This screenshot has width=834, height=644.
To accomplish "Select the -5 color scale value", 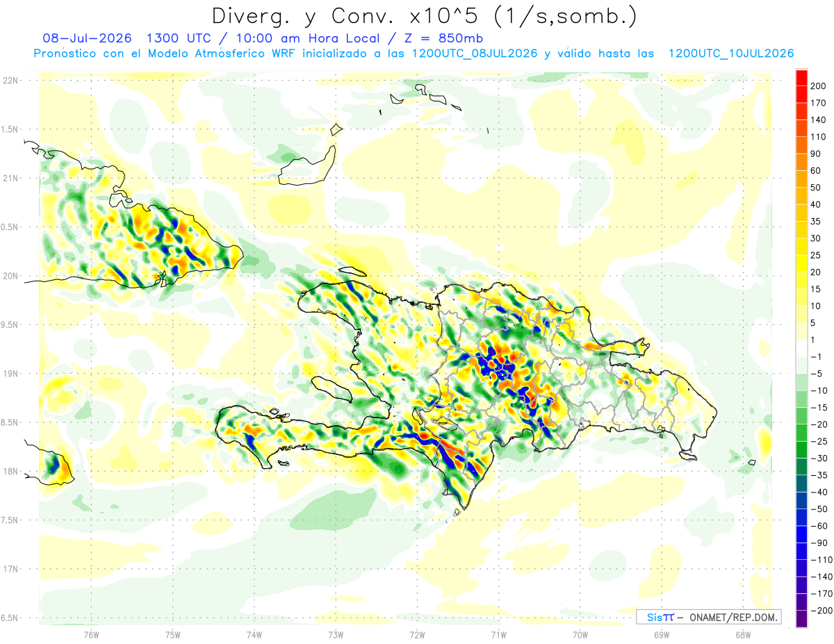I will coord(817,373).
